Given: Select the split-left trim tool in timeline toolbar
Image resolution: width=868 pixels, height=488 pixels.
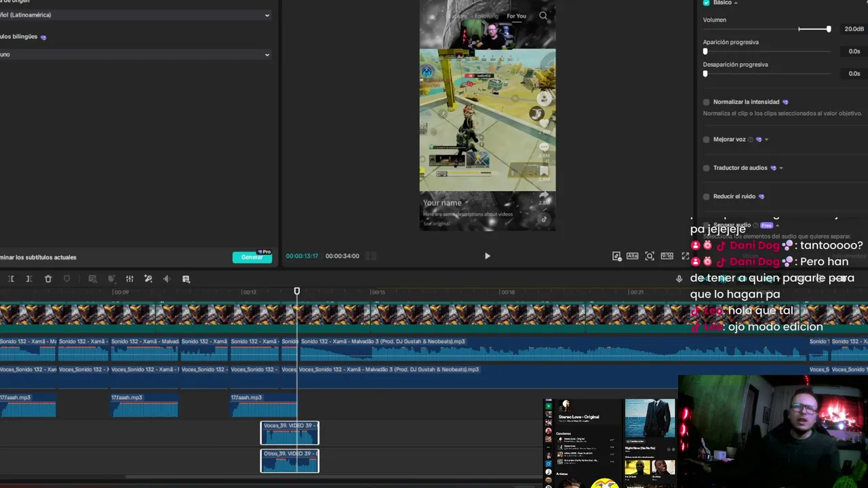Looking at the screenshot, I should pyautogui.click(x=11, y=279).
